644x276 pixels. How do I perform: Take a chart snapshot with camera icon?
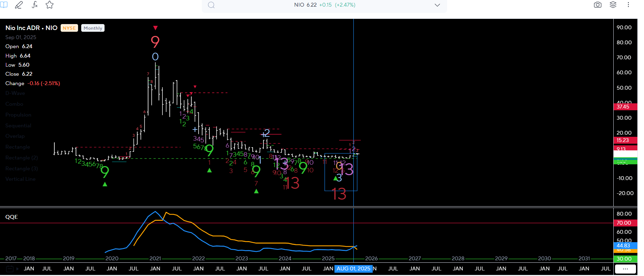click(598, 5)
